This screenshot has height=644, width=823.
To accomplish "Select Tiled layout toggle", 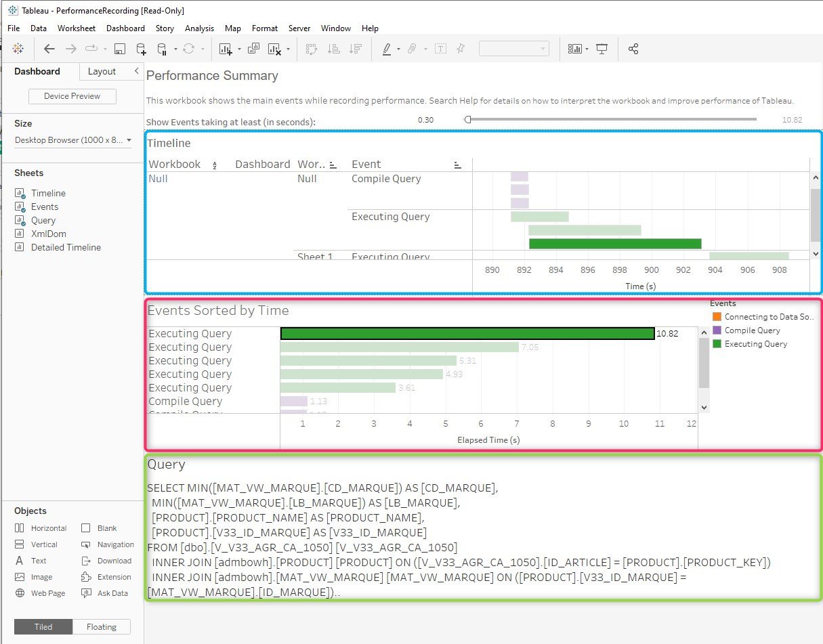I will point(43,626).
